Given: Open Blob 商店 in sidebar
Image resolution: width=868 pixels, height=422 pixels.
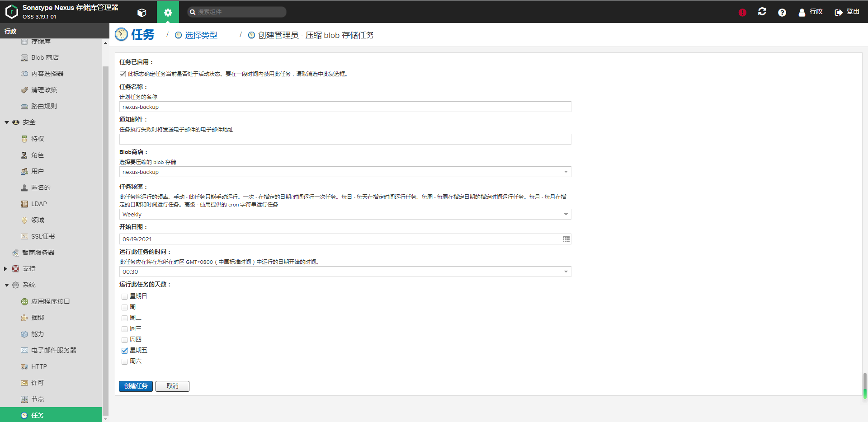Looking at the screenshot, I should tap(45, 57).
